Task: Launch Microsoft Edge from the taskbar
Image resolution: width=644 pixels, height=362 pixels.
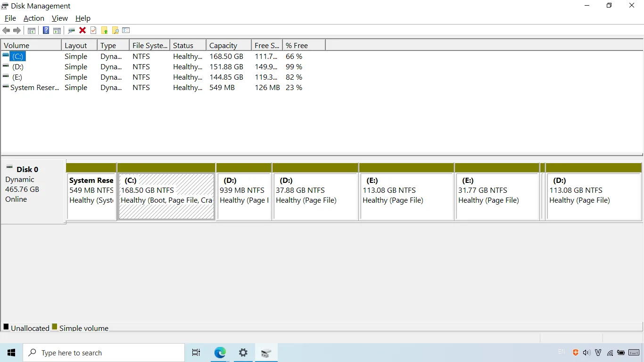Action: [x=220, y=353]
